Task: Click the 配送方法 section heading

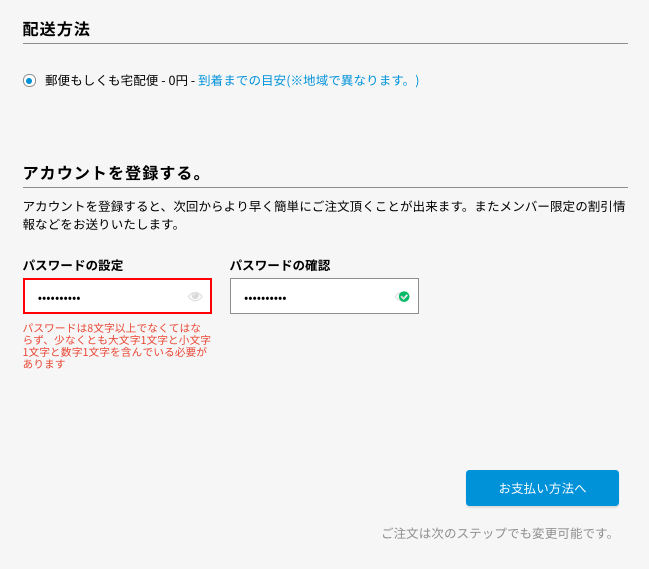Action: (56, 29)
